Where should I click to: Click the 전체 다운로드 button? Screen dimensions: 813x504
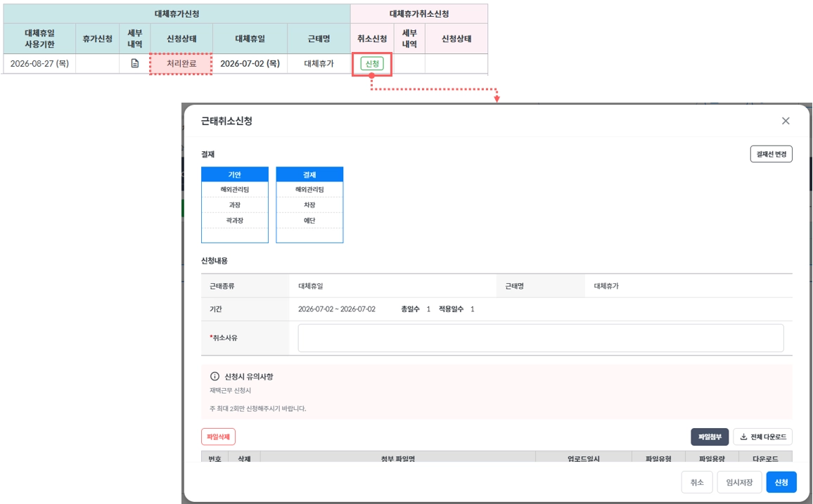point(762,437)
